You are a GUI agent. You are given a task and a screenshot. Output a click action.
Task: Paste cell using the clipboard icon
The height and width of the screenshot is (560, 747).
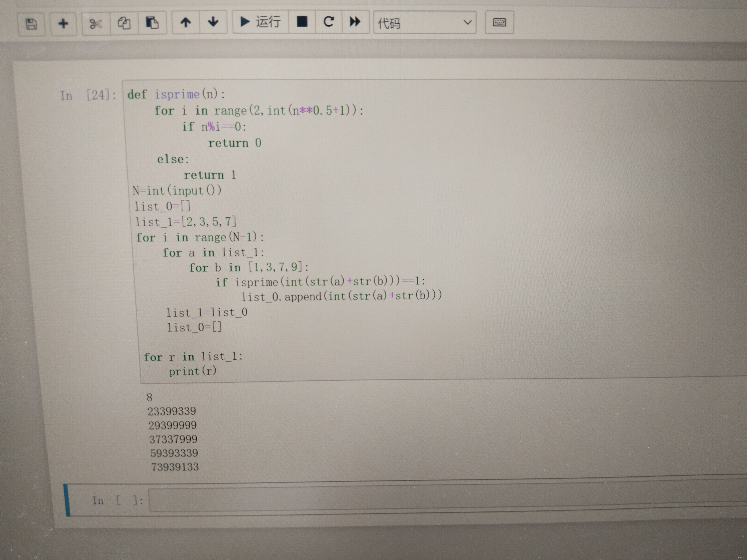click(152, 23)
